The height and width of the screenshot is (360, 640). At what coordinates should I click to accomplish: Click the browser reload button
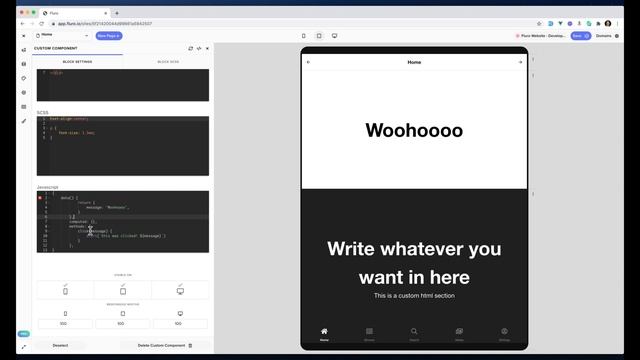click(42, 24)
